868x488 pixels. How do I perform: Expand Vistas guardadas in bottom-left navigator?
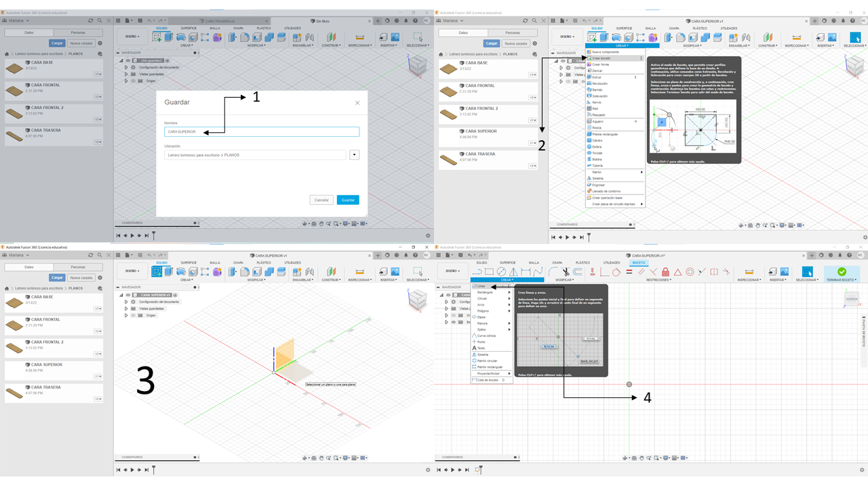tap(126, 308)
